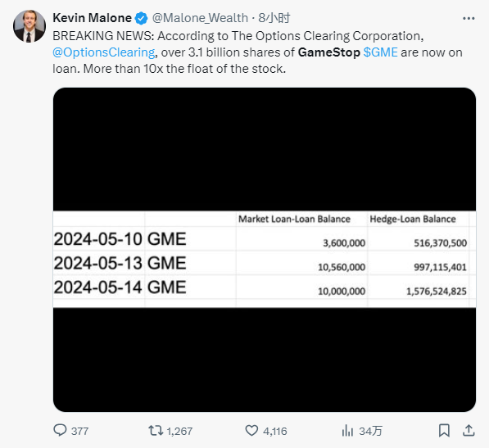The height and width of the screenshot is (448, 489).
Task: Click the Kevin Malone display name
Action: [92, 18]
